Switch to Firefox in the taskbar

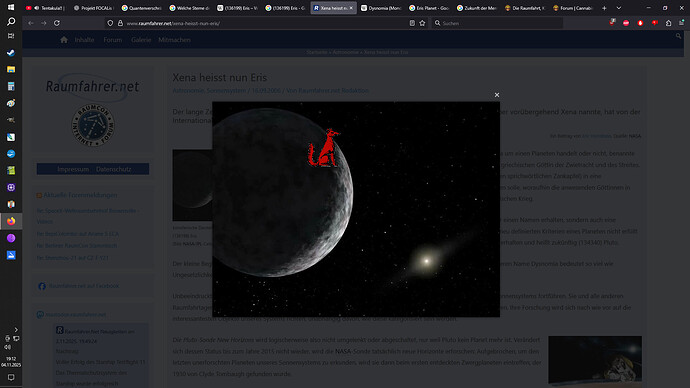tap(11, 221)
